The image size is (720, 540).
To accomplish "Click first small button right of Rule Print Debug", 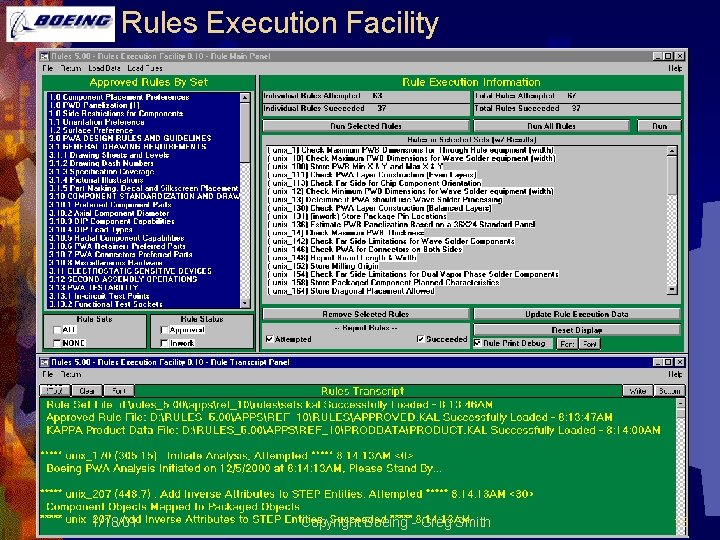I will pos(567,343).
